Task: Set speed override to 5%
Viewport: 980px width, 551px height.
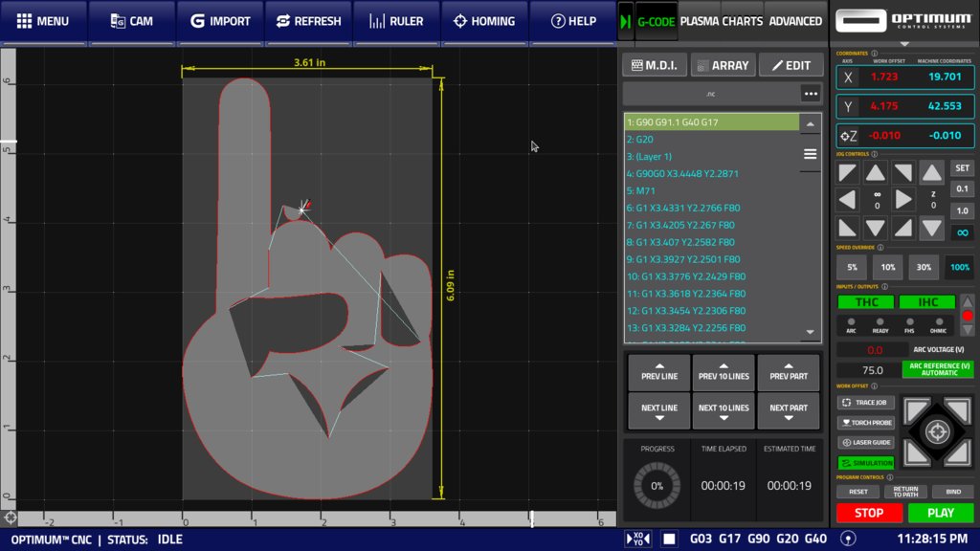Action: click(x=852, y=268)
